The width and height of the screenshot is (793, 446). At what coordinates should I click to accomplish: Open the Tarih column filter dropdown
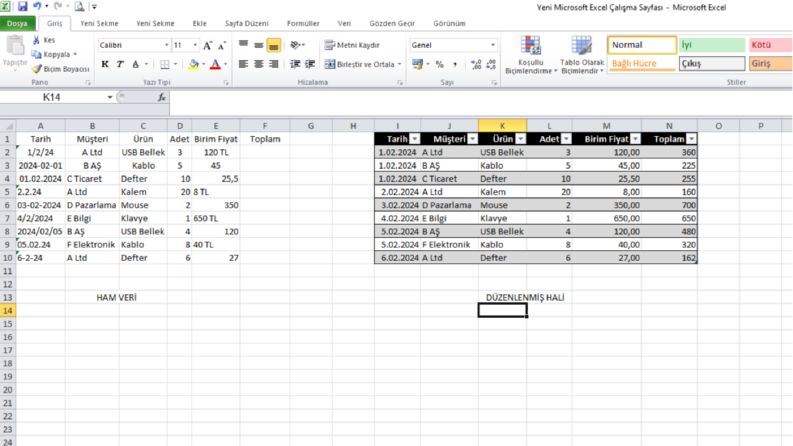(x=415, y=139)
